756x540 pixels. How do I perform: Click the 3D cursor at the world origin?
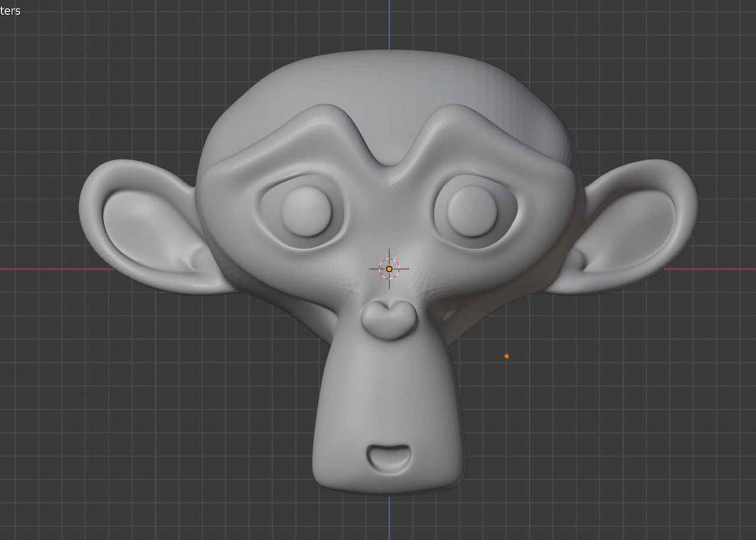coord(389,269)
